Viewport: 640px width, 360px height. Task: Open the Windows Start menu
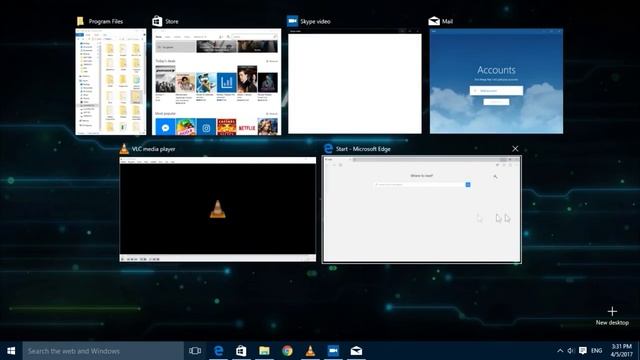(11, 351)
